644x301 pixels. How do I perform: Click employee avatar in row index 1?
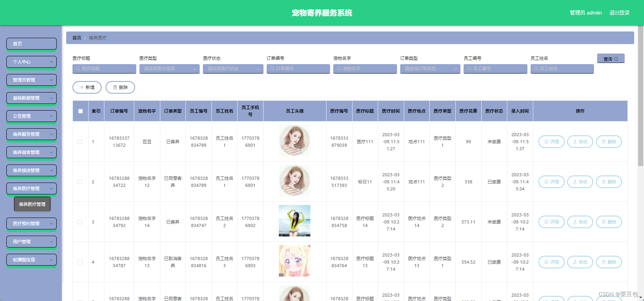click(x=295, y=141)
